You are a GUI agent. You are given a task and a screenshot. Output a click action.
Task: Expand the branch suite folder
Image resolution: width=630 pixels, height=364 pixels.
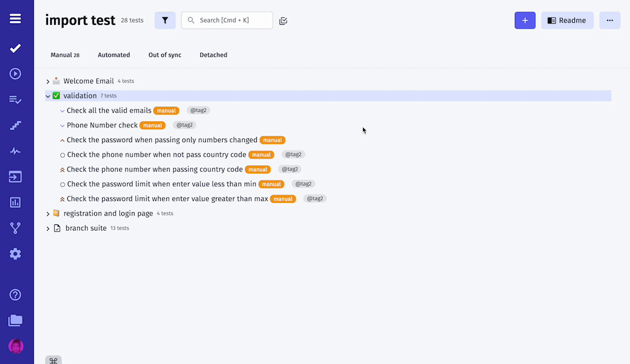(x=48, y=229)
